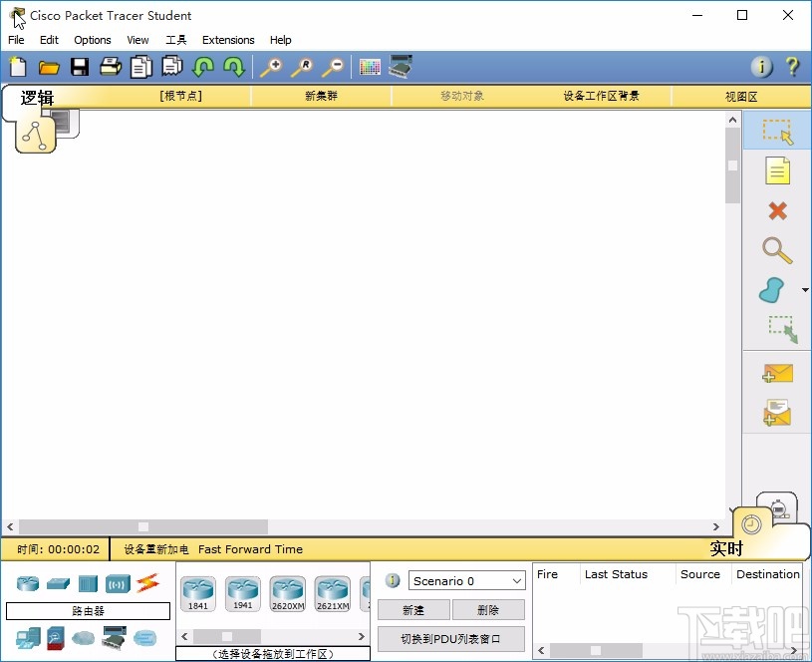Image resolution: width=812 pixels, height=662 pixels.
Task: Click workspace horizontal scrollbar right arrow
Action: click(x=715, y=526)
